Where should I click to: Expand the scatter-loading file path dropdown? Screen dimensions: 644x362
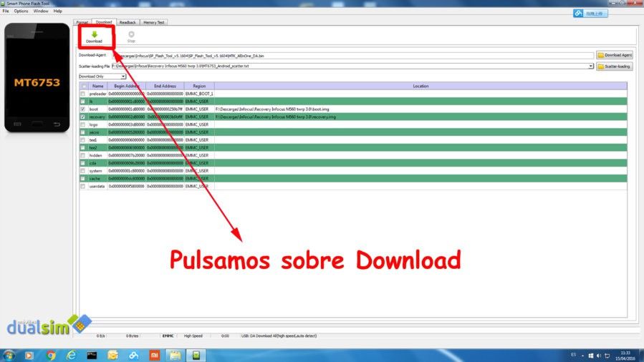point(590,66)
